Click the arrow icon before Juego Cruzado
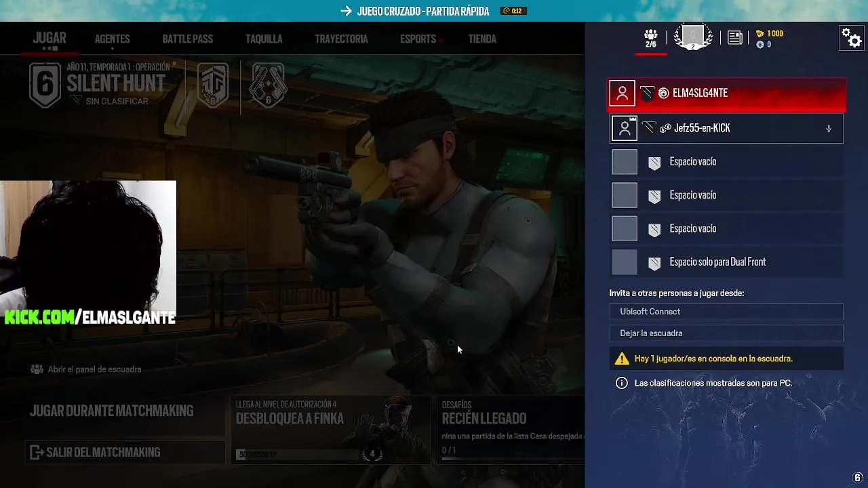 pos(347,11)
